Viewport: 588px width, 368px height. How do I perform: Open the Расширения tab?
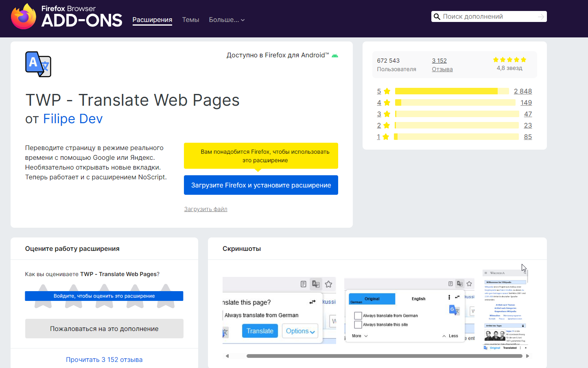[x=152, y=20]
